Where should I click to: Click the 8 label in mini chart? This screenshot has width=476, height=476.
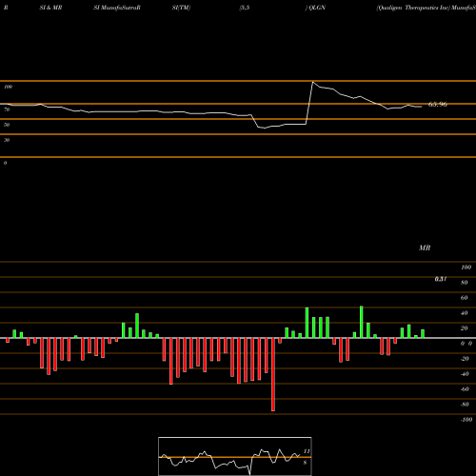click(305, 463)
